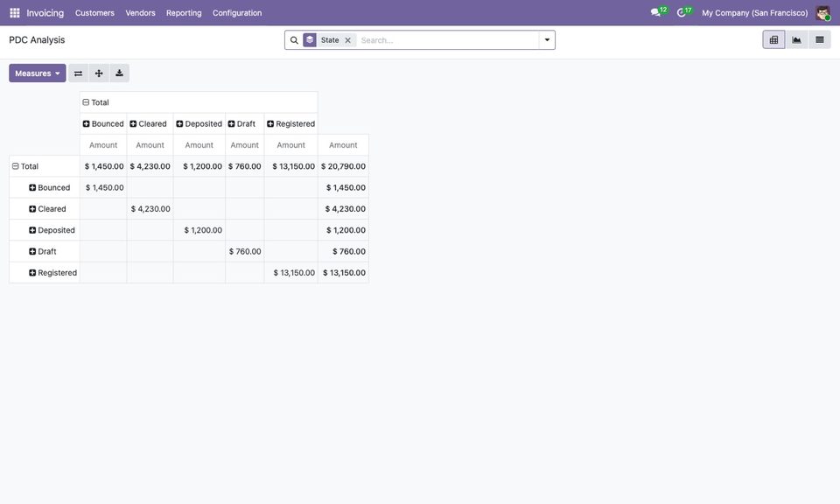Expand the Deposited column header

pos(199,123)
